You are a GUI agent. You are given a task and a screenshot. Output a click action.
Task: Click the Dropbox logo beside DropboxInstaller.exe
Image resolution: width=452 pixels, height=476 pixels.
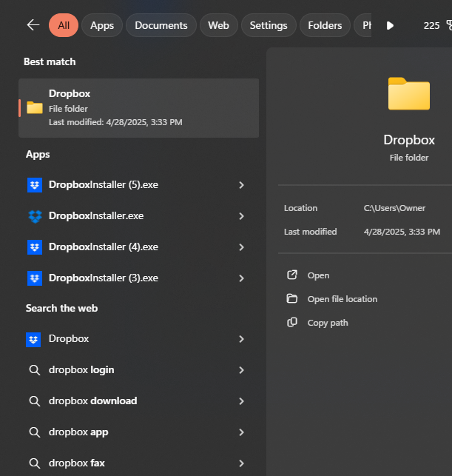(34, 216)
